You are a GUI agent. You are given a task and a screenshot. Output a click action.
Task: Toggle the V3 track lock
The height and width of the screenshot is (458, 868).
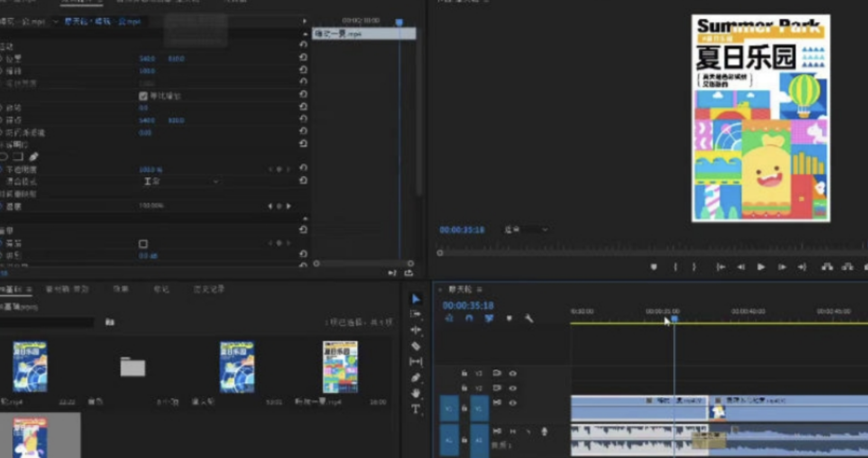(x=464, y=373)
